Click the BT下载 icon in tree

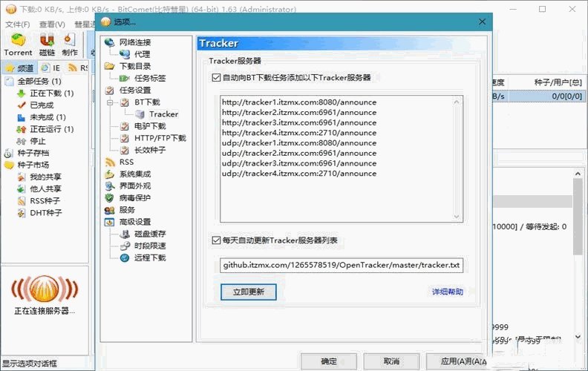coord(125,102)
